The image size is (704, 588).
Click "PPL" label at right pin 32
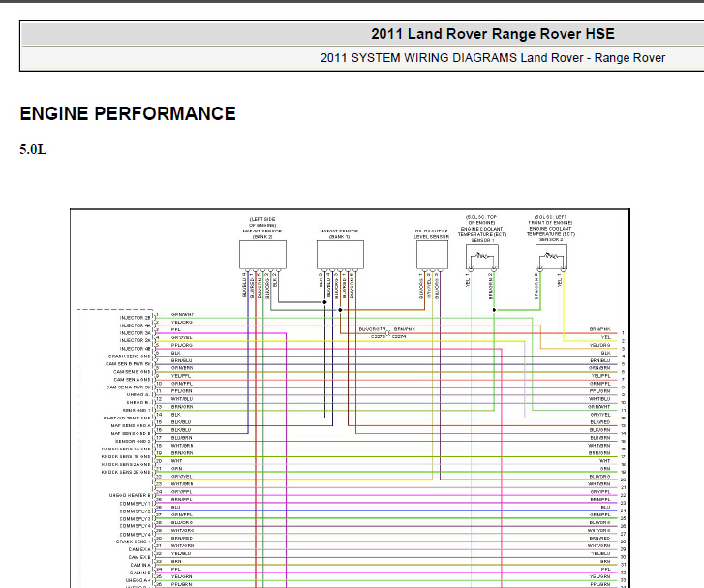(x=606, y=569)
